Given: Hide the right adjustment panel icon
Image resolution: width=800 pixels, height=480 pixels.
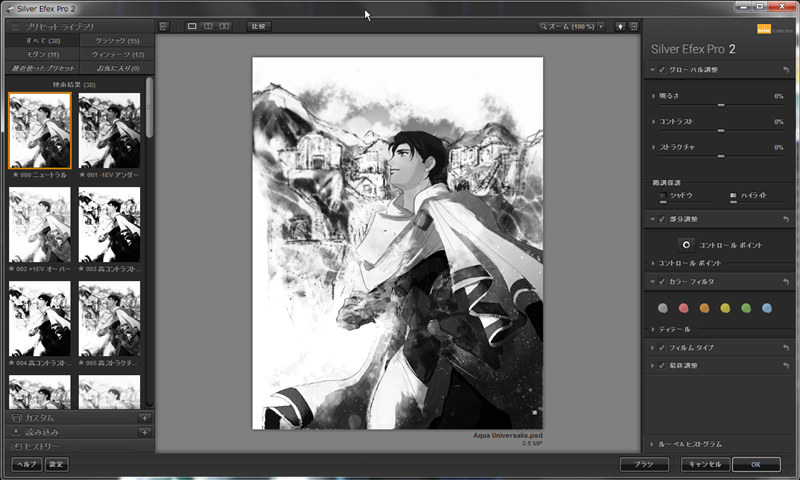Looking at the screenshot, I should (633, 26).
